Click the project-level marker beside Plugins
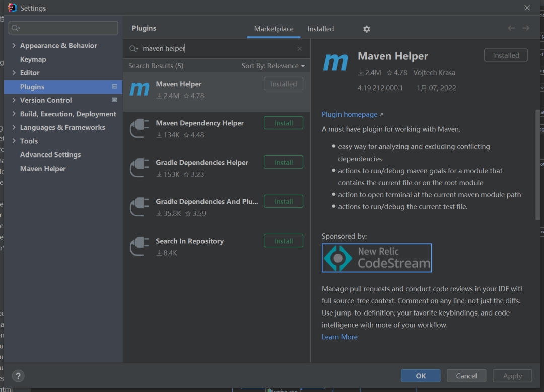 (x=114, y=87)
